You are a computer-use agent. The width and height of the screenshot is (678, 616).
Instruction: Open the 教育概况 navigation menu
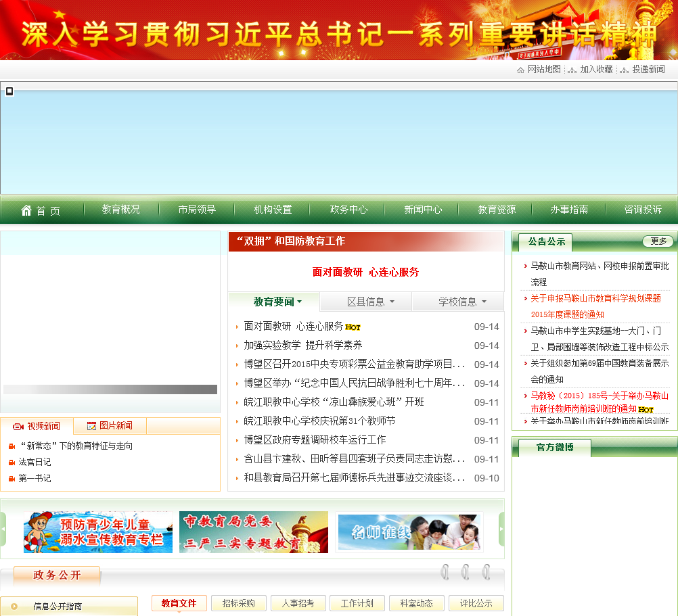coord(120,210)
